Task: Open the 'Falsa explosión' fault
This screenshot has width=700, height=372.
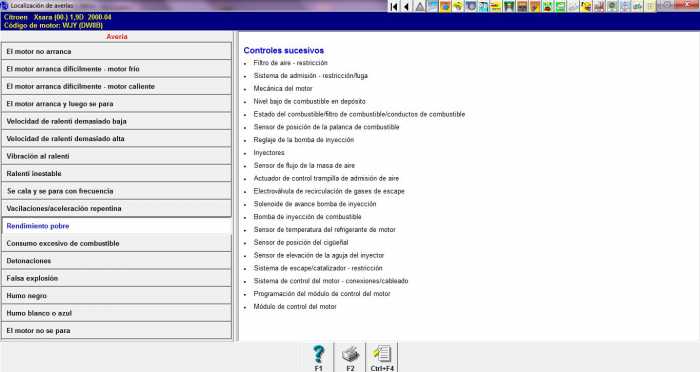Action: coord(117,278)
